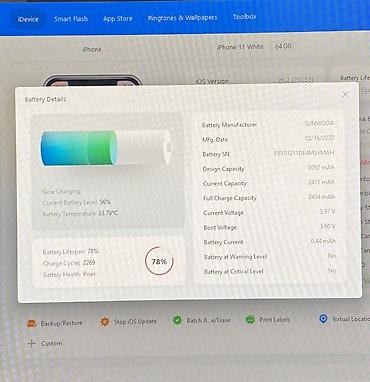The image size is (370, 382).
Task: Click the Battery at Critical Level row label
Action: (234, 272)
